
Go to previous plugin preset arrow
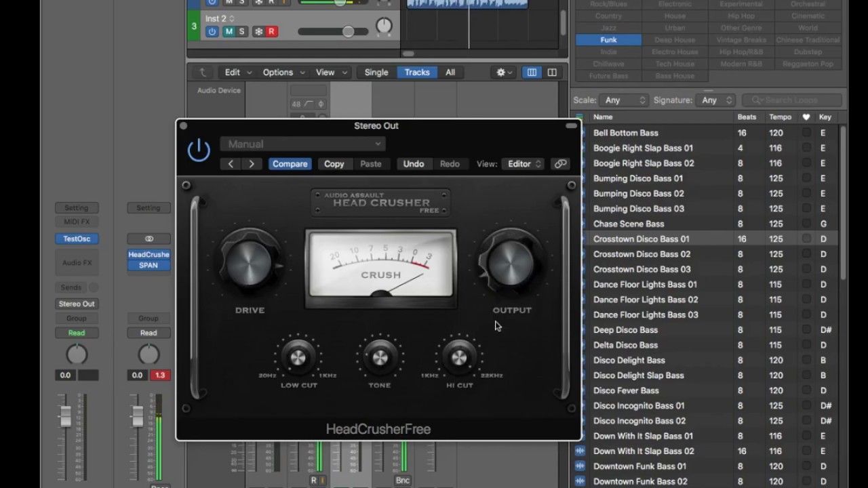(231, 164)
